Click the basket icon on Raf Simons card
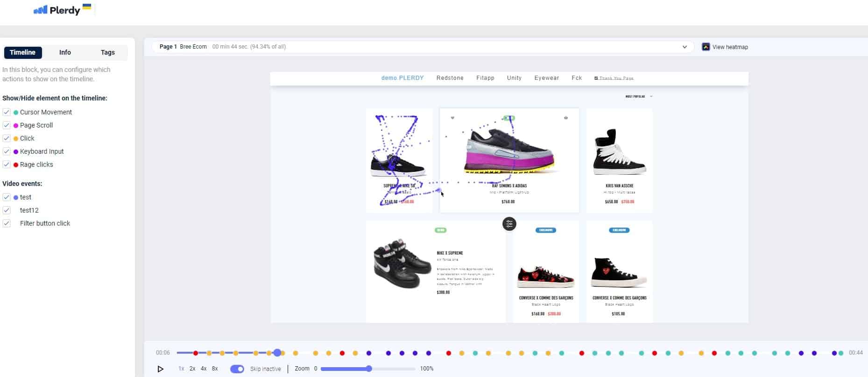Image resolution: width=868 pixels, height=377 pixels. click(565, 118)
